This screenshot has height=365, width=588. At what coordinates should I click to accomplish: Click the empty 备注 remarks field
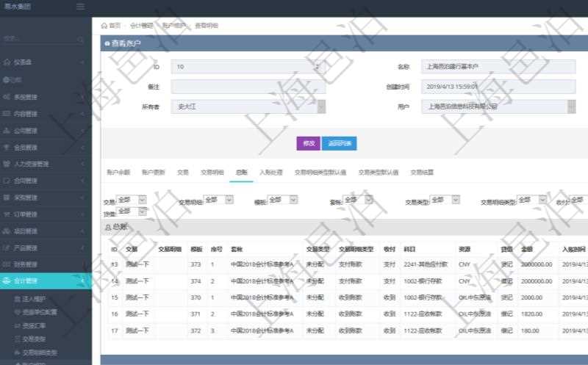coord(248,87)
